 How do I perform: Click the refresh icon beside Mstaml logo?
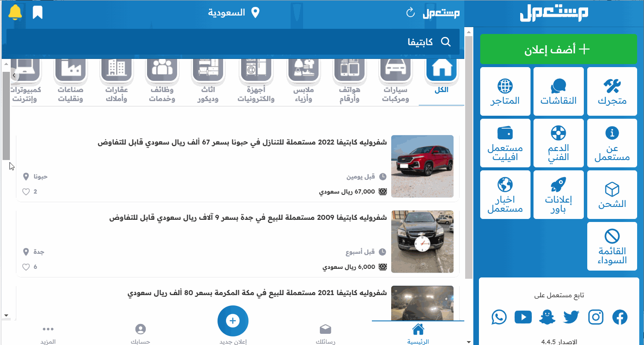410,13
